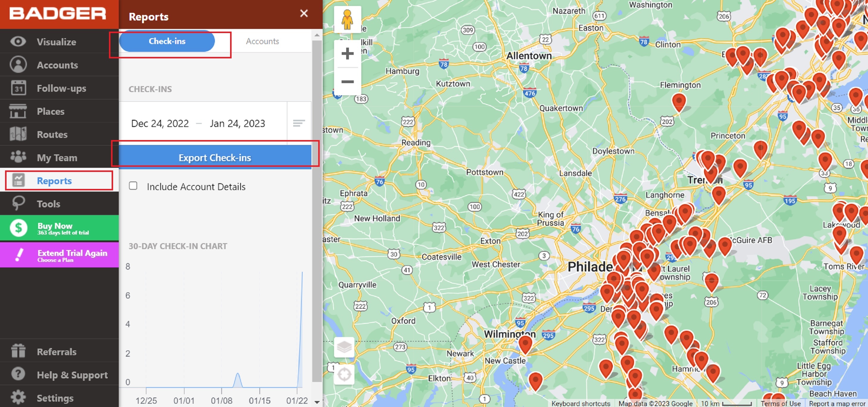Open the Tools menu item
The image size is (868, 407).
point(59,203)
